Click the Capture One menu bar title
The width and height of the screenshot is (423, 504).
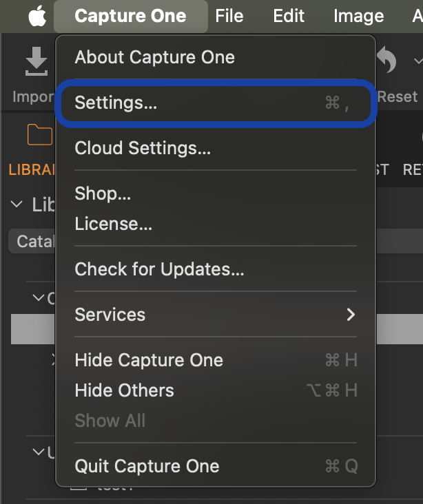click(x=131, y=16)
